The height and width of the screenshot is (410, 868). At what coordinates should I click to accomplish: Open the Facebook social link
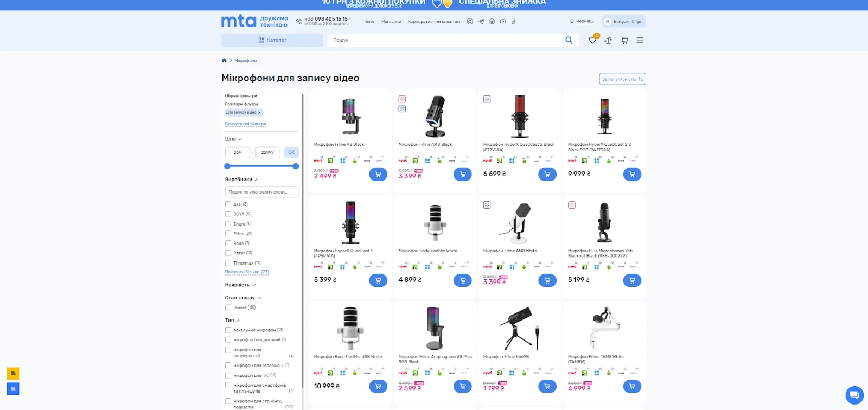pyautogui.click(x=492, y=22)
